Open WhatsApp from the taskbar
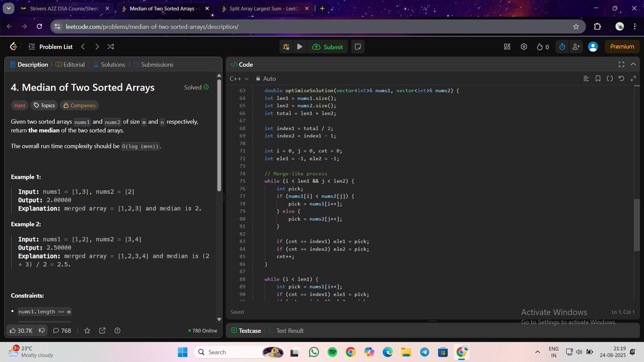 [314, 352]
